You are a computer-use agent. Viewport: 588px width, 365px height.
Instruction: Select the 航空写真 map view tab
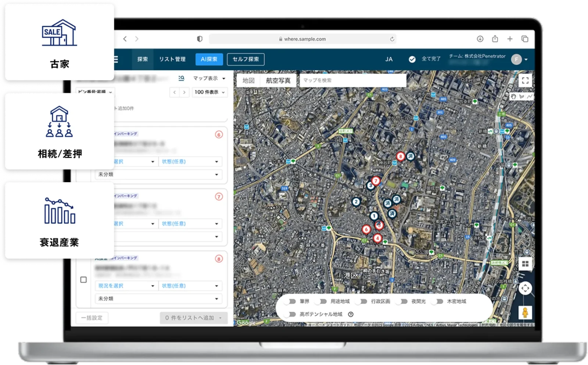pos(278,80)
